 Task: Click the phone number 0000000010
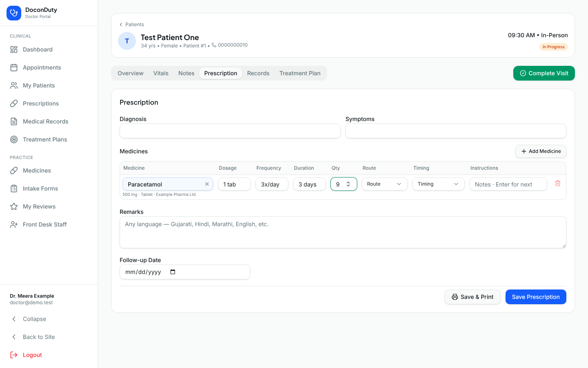(233, 45)
